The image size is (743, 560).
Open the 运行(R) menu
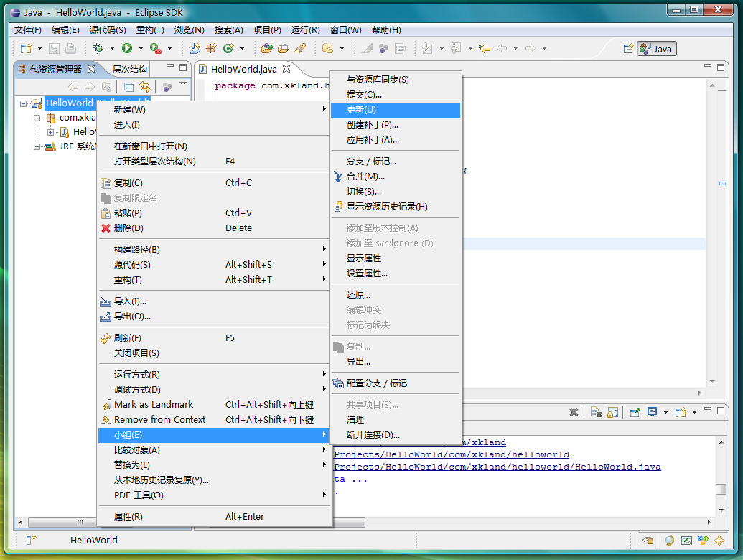[305, 30]
